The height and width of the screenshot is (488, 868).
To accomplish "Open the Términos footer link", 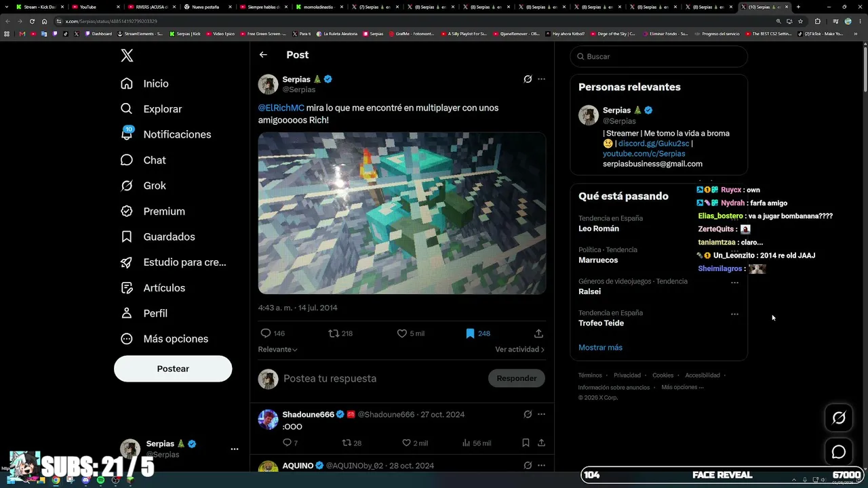I will click(590, 375).
